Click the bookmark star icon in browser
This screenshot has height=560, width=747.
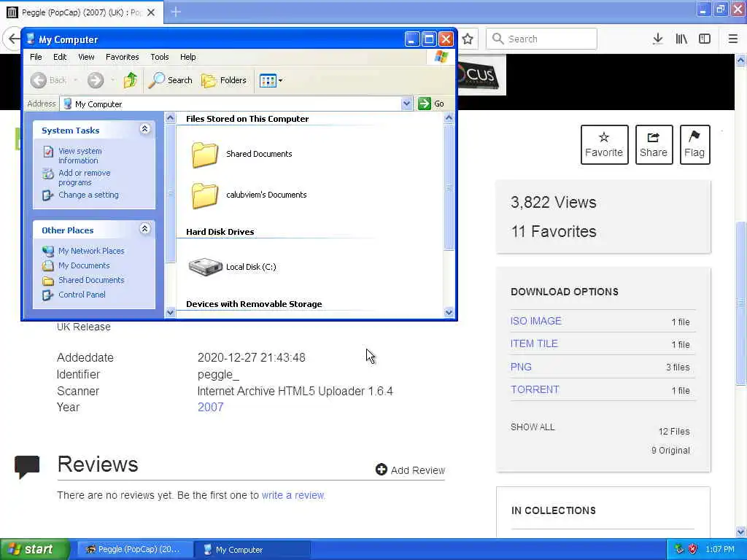[x=468, y=39]
